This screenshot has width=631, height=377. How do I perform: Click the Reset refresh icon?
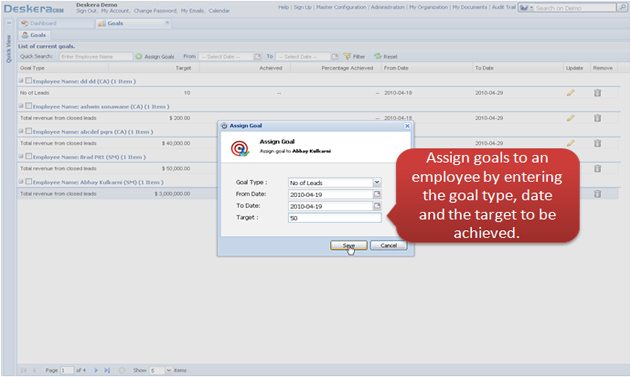pyautogui.click(x=377, y=57)
